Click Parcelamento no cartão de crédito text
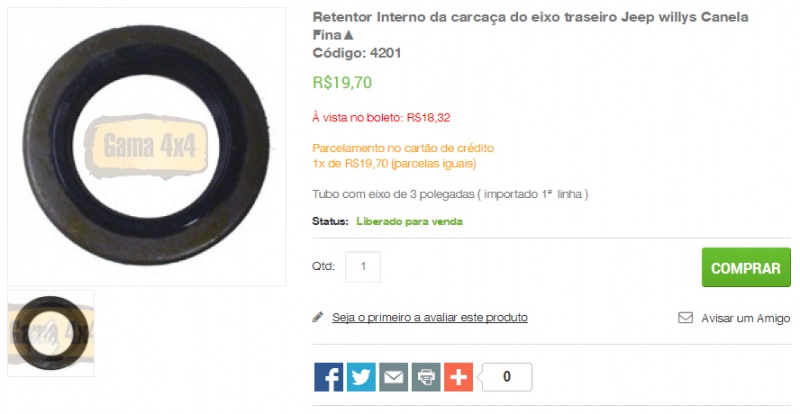The height and width of the screenshot is (414, 800). (403, 148)
